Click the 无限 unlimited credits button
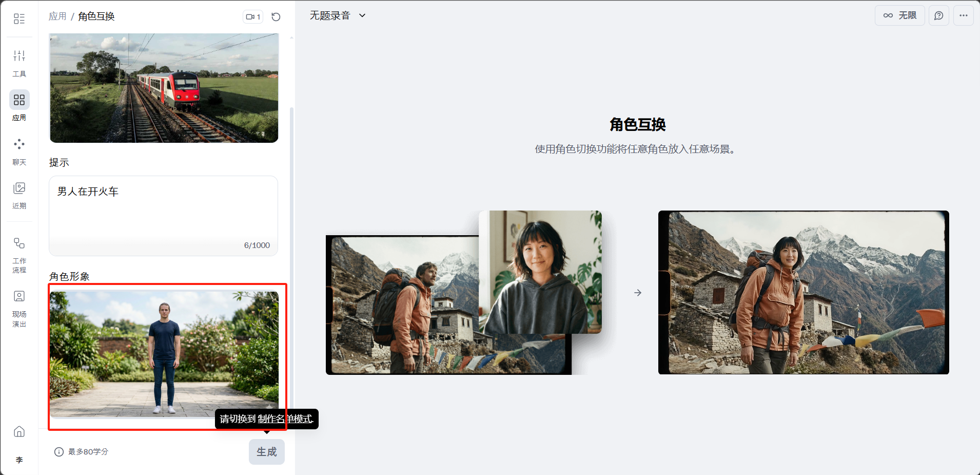Image resolution: width=980 pixels, height=475 pixels. tap(899, 15)
